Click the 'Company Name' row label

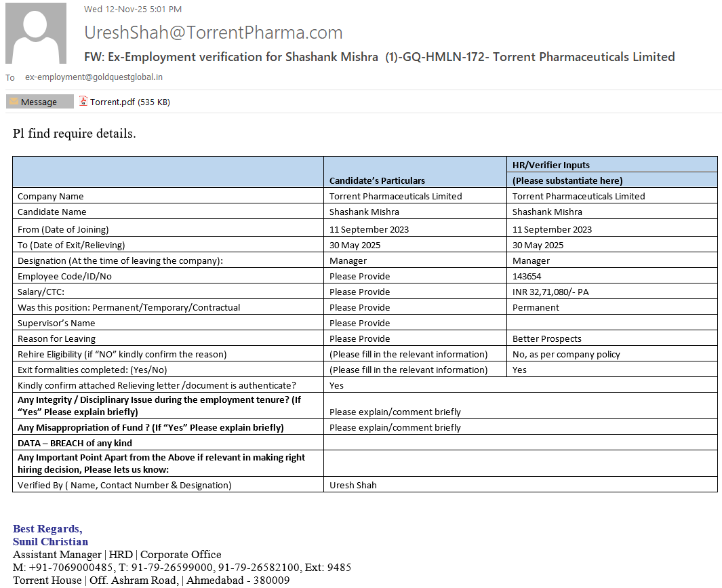click(x=51, y=196)
